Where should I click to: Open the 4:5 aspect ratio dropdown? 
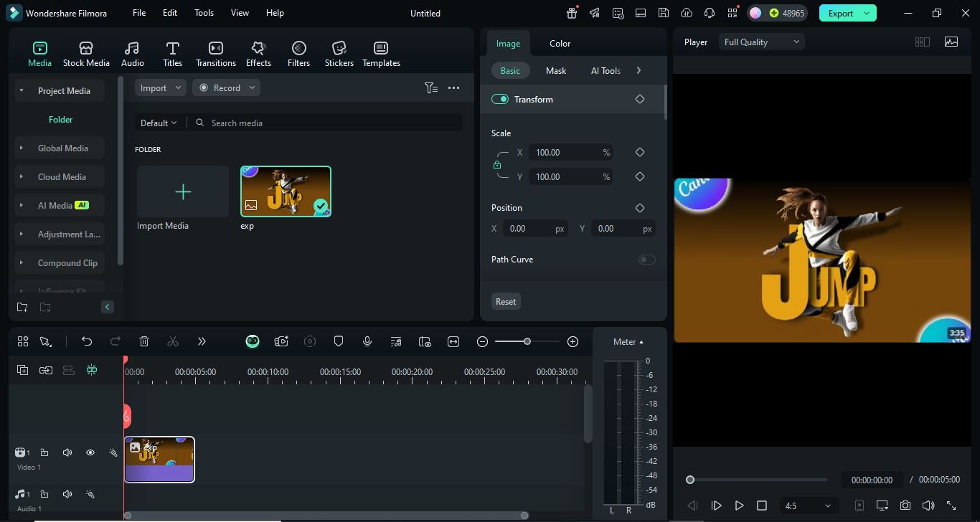(808, 506)
